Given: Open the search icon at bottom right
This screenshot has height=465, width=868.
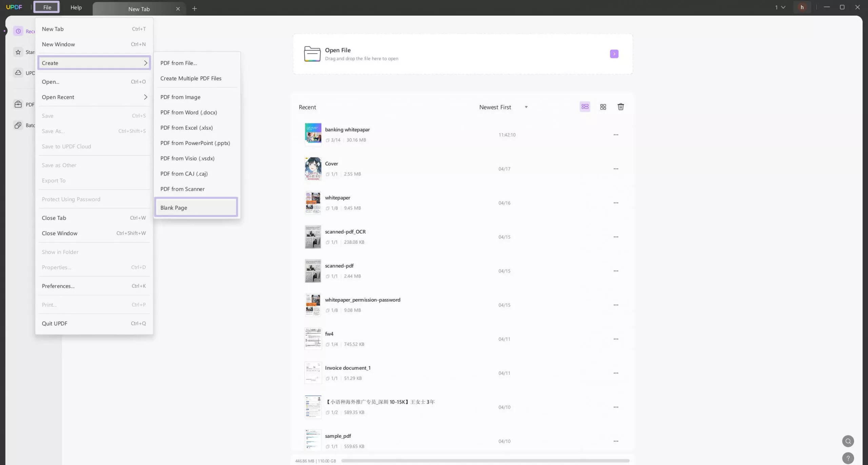Looking at the screenshot, I should click(848, 441).
